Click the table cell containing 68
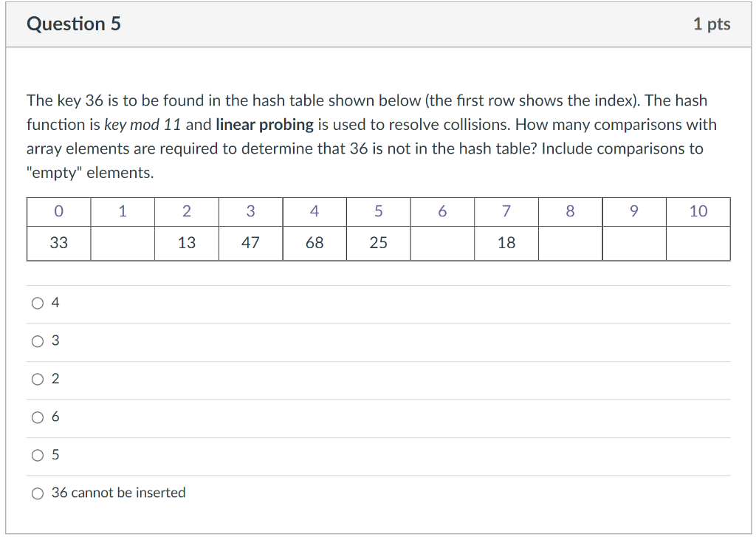Image resolution: width=756 pixels, height=537 pixels. pyautogui.click(x=314, y=242)
